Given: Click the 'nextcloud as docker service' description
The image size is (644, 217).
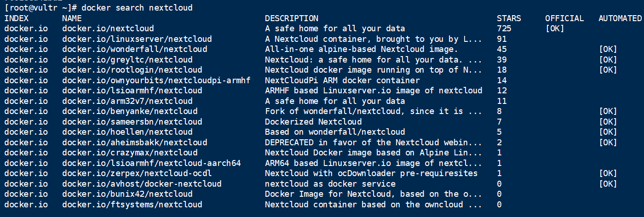Looking at the screenshot, I should coord(330,184).
